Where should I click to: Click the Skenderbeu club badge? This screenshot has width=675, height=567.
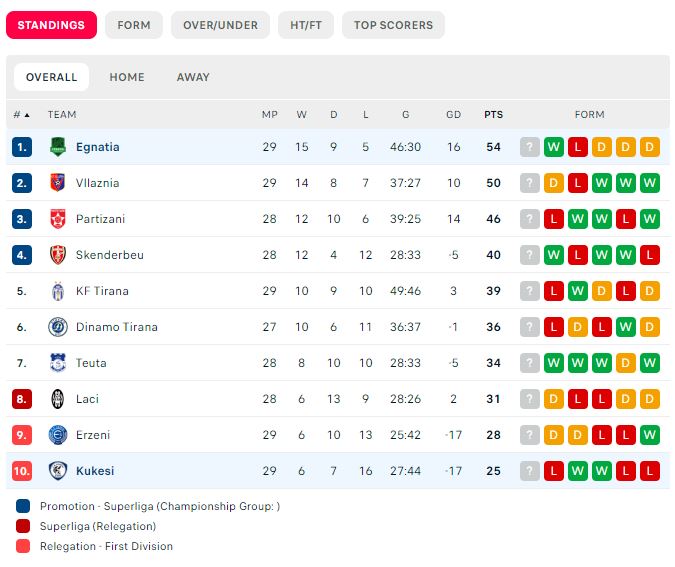click(x=58, y=255)
